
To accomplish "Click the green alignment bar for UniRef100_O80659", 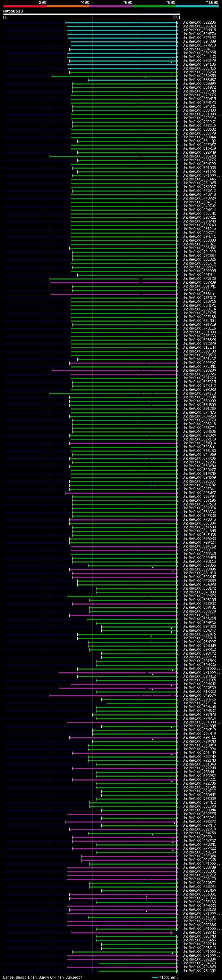I will point(115,76).
